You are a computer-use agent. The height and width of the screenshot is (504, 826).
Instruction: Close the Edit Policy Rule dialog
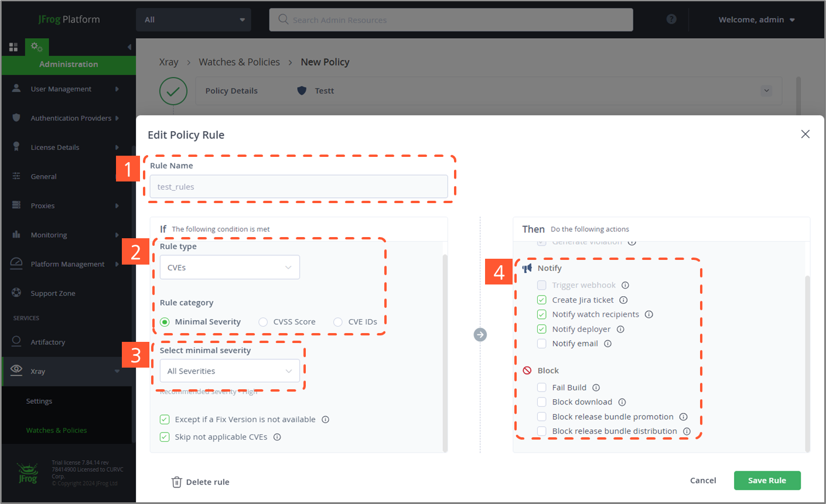(805, 134)
